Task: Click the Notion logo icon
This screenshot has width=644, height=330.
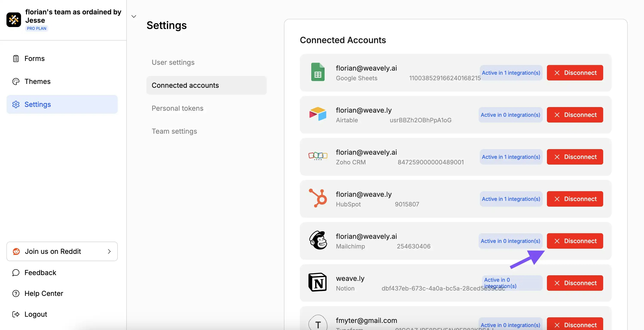Action: [317, 283]
